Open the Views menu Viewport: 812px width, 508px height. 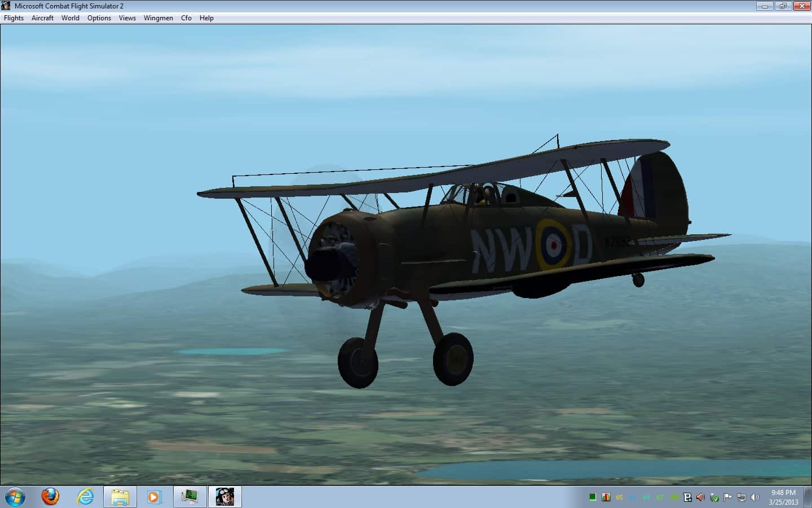[x=127, y=17]
